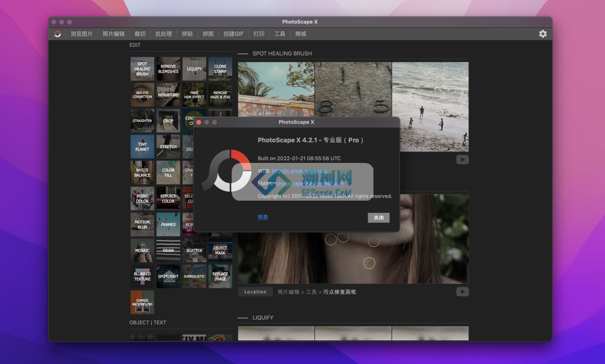Play video for Spot Healing Brush section
The image size is (605, 364).
462,160
